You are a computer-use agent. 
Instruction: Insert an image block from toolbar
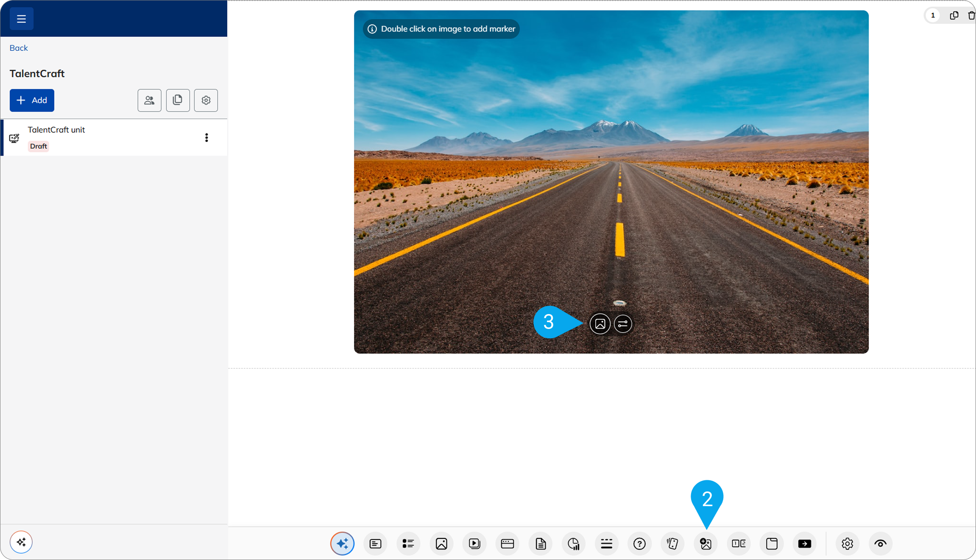tap(441, 543)
